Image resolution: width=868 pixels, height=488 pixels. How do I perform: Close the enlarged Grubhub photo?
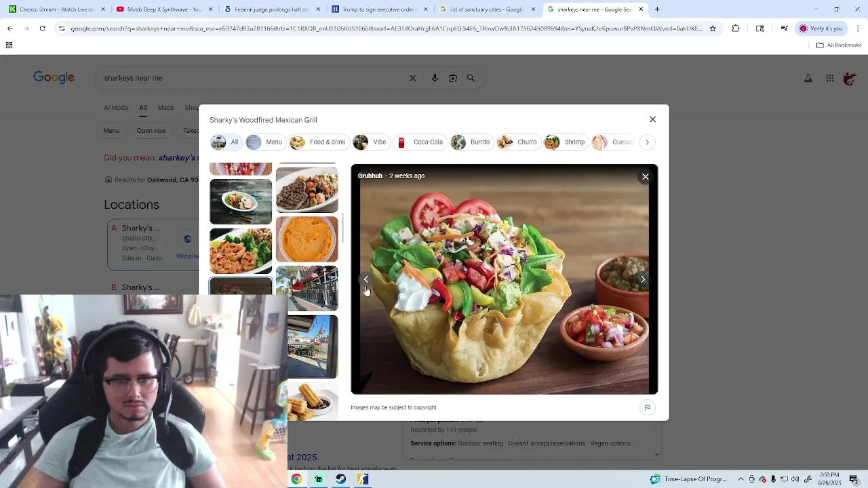(x=646, y=177)
